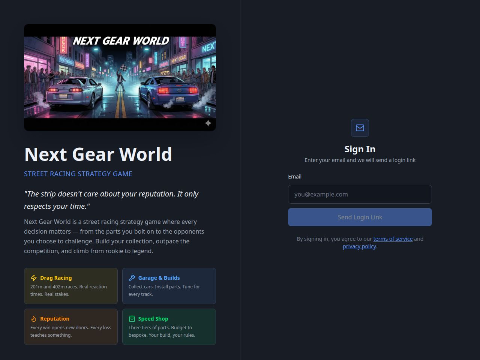Screen dimensions: 480x360
Task: Click the email field label
Action: point(294,177)
